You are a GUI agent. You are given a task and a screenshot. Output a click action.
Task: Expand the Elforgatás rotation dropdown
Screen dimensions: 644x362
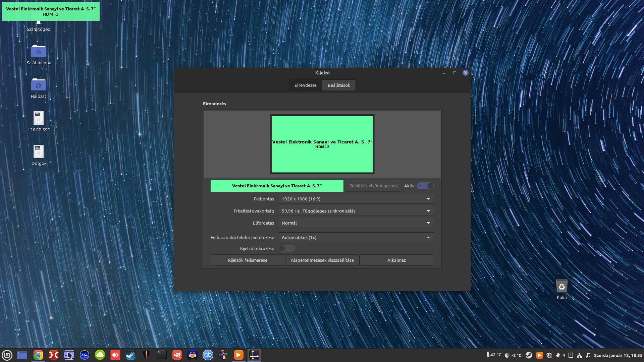(356, 223)
